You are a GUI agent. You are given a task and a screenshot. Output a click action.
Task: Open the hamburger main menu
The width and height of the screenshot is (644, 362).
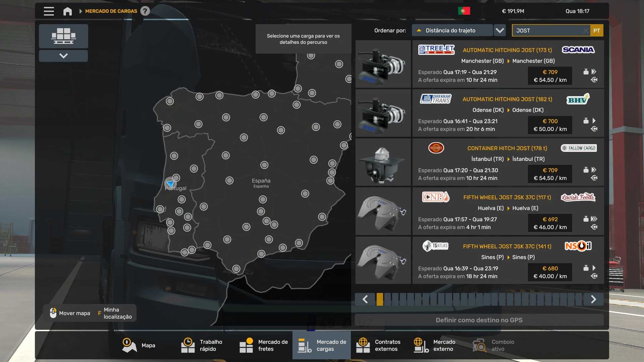tap(49, 11)
